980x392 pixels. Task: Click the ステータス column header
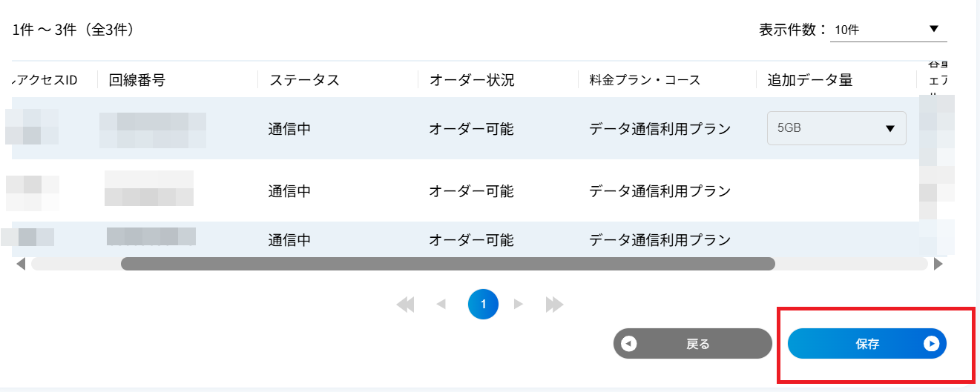coord(304,80)
